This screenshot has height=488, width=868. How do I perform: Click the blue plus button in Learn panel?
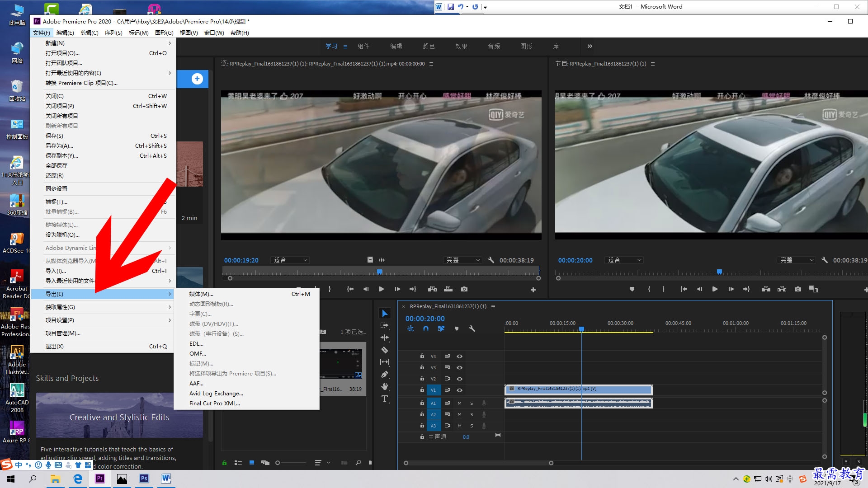[197, 79]
